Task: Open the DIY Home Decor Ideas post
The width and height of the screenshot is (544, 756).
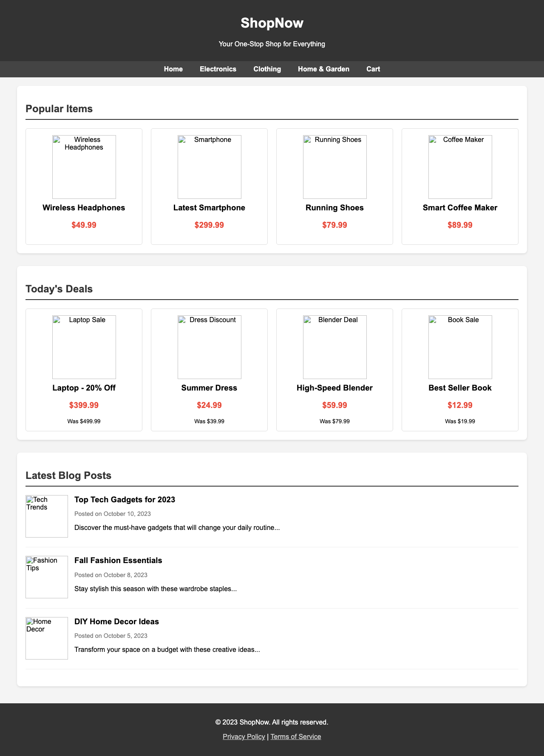Action: click(116, 622)
